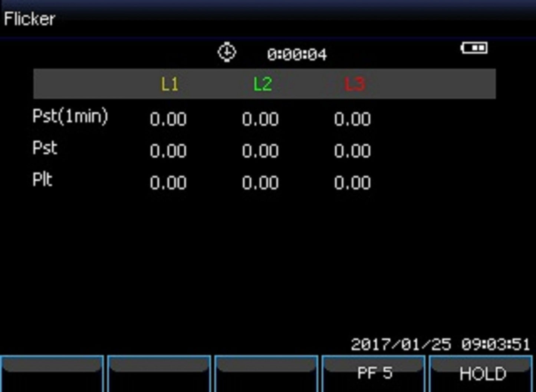Click the battery level indicator icon

pos(474,48)
